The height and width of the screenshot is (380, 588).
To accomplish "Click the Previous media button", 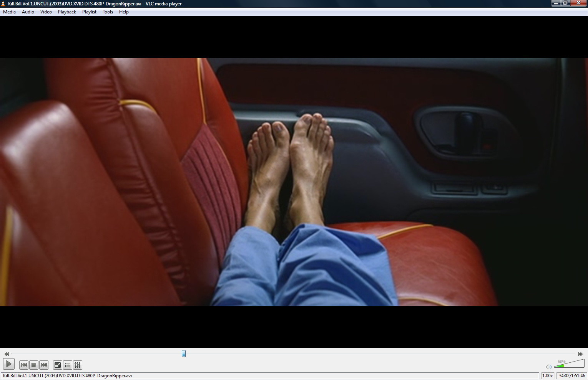I will 23,365.
